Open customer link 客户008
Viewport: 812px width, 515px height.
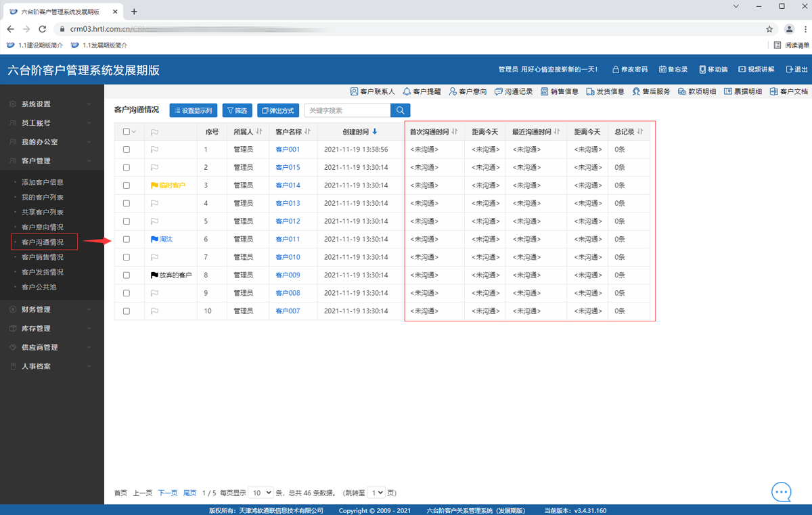tap(288, 293)
